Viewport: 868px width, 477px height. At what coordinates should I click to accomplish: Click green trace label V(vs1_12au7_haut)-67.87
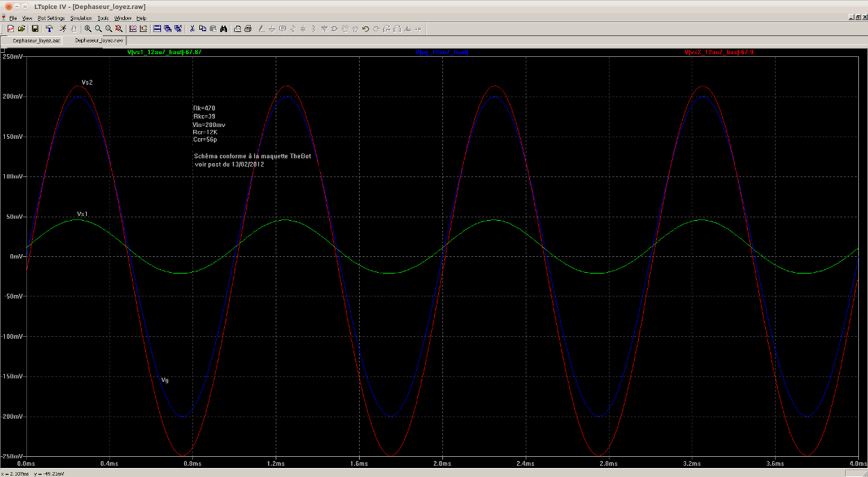(165, 53)
